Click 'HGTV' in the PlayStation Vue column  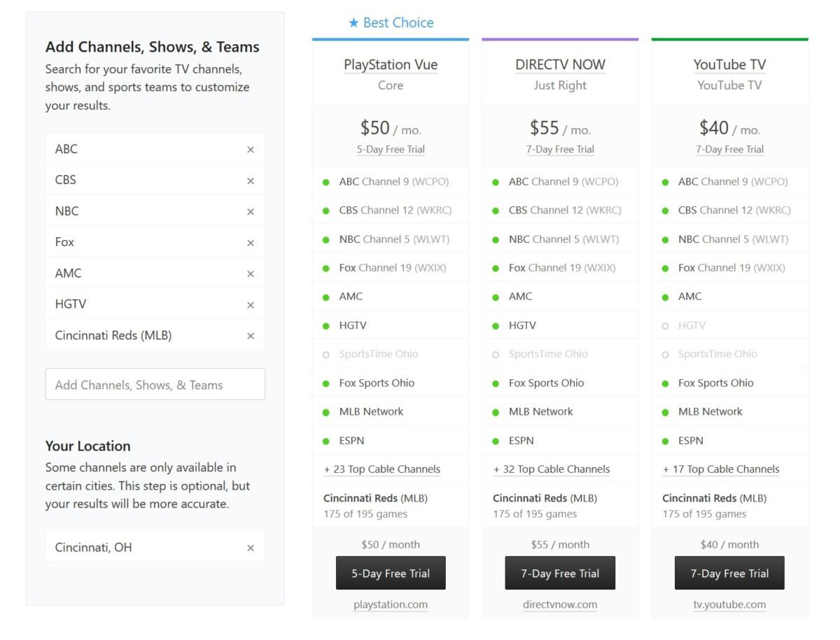(x=353, y=325)
